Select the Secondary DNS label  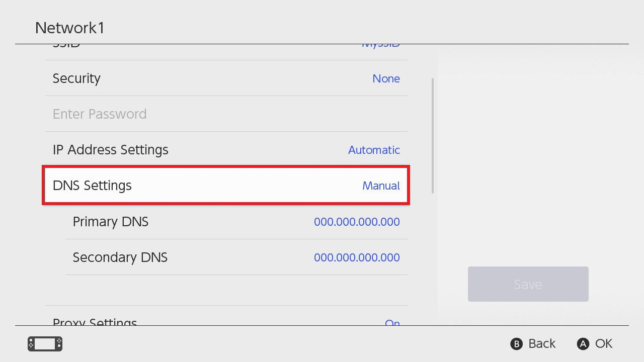coord(120,257)
